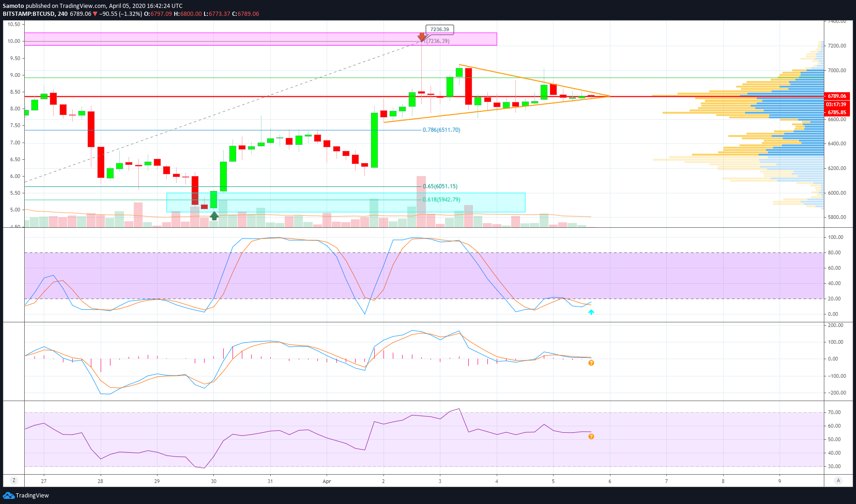
Task: Click the pink resistance zone rectangle
Action: (260, 39)
